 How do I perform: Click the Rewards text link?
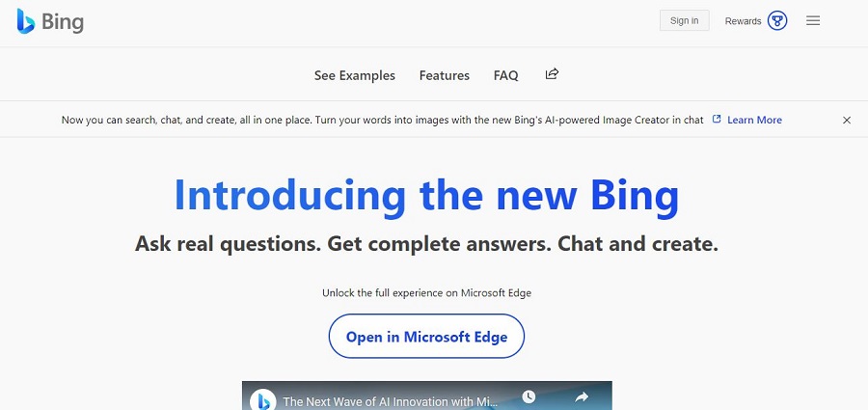pos(743,21)
